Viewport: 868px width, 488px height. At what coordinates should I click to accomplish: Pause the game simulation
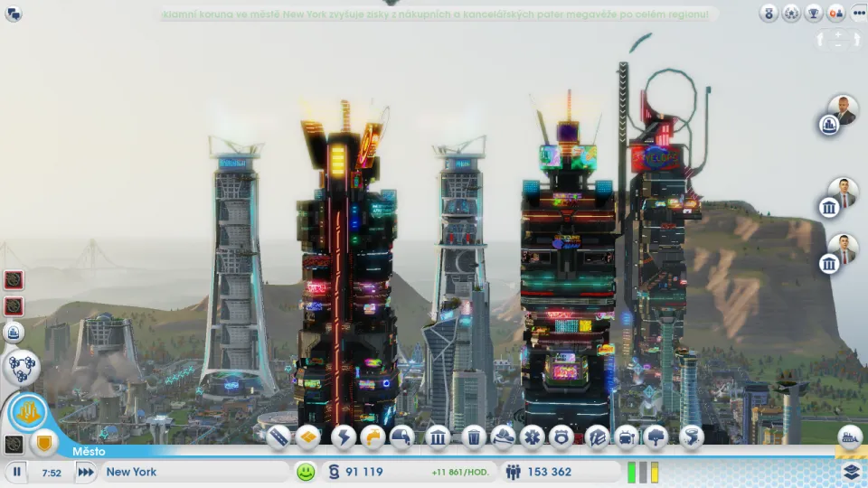[17, 472]
